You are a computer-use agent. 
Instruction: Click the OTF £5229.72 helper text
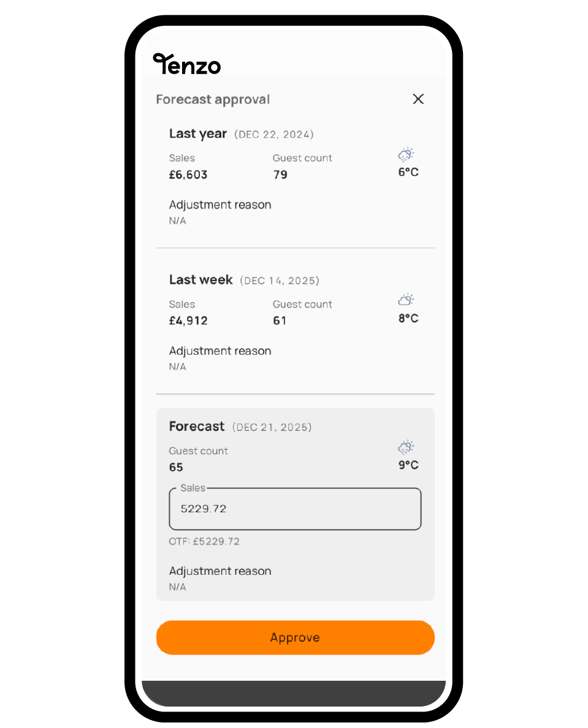pos(204,542)
